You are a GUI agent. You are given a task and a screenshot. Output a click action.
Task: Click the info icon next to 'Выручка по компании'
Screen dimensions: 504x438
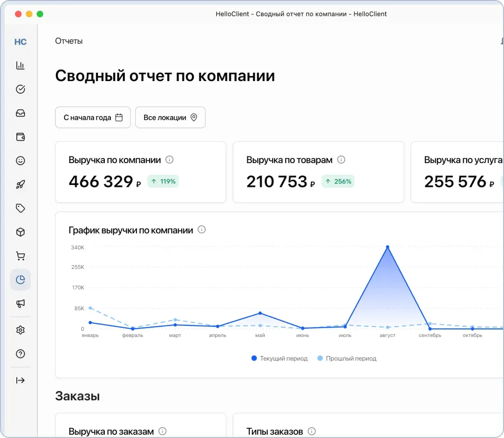pyautogui.click(x=169, y=159)
